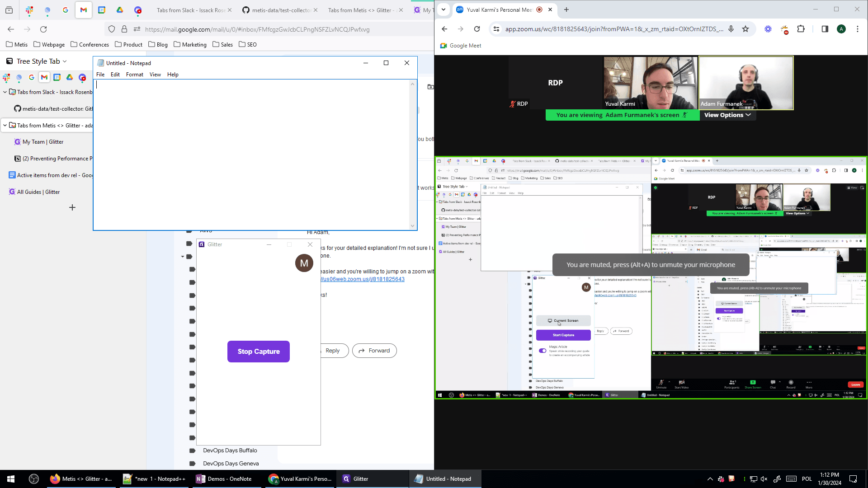Select All Guides | Glitter sidebar tab
Viewport: 868px width, 488px height.
[x=38, y=192]
